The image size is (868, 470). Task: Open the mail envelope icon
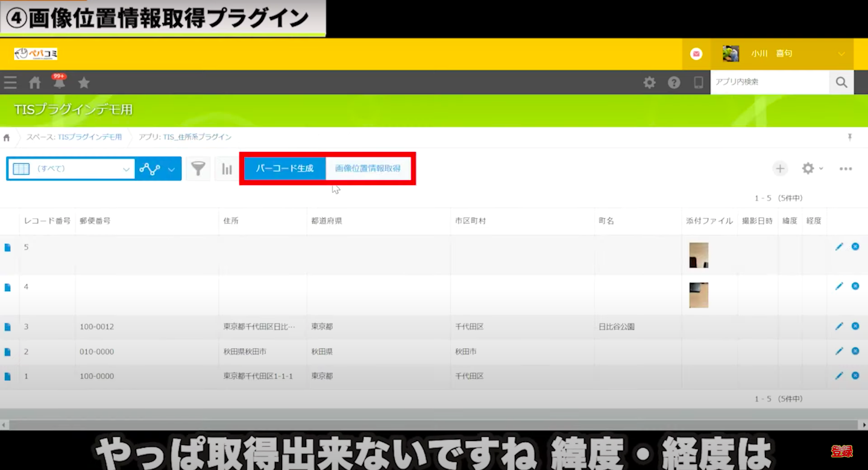[x=696, y=54]
